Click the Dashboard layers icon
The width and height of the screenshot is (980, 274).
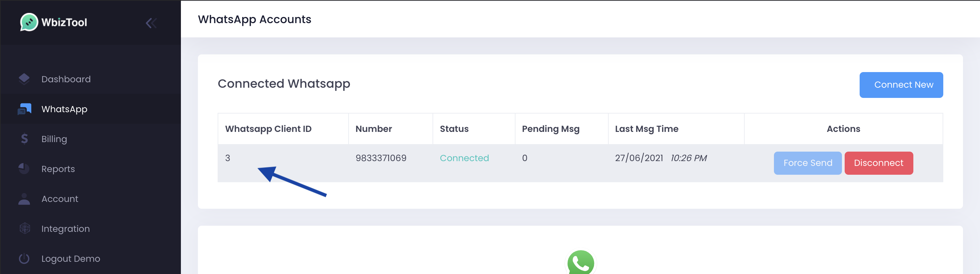coord(24,79)
